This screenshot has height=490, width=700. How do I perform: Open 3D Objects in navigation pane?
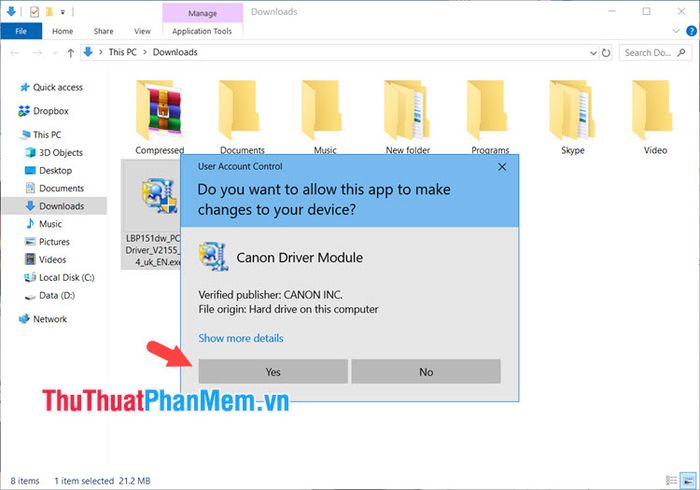(61, 153)
